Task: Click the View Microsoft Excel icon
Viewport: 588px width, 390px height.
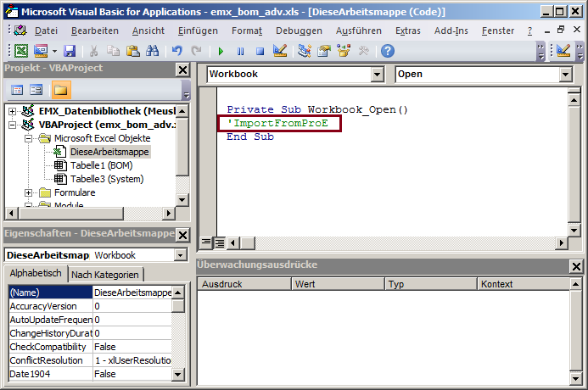Action: point(20,52)
